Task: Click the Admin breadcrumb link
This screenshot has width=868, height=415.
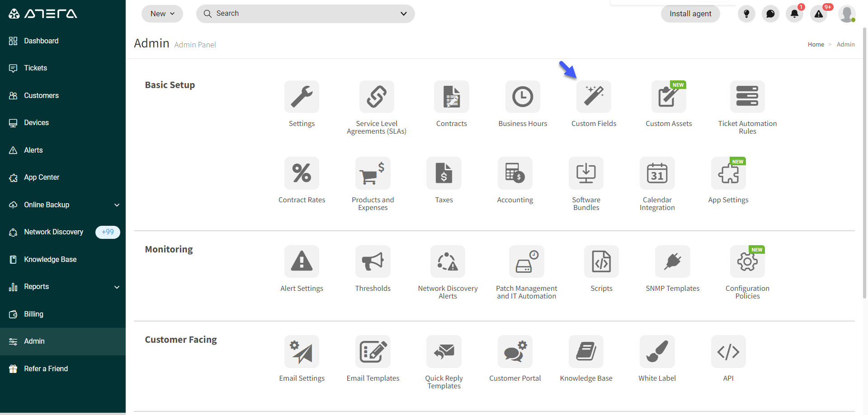Action: 845,44
